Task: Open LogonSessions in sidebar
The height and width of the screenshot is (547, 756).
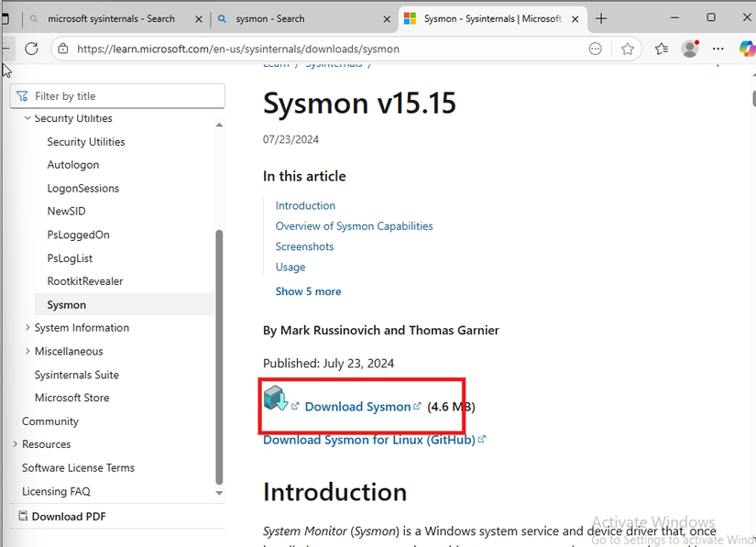Action: tap(82, 189)
